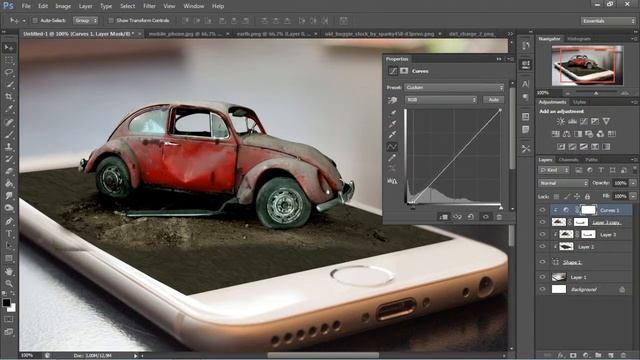Click the Navigator preview thumbnail
Image resolution: width=640 pixels, height=360 pixels.
point(587,65)
